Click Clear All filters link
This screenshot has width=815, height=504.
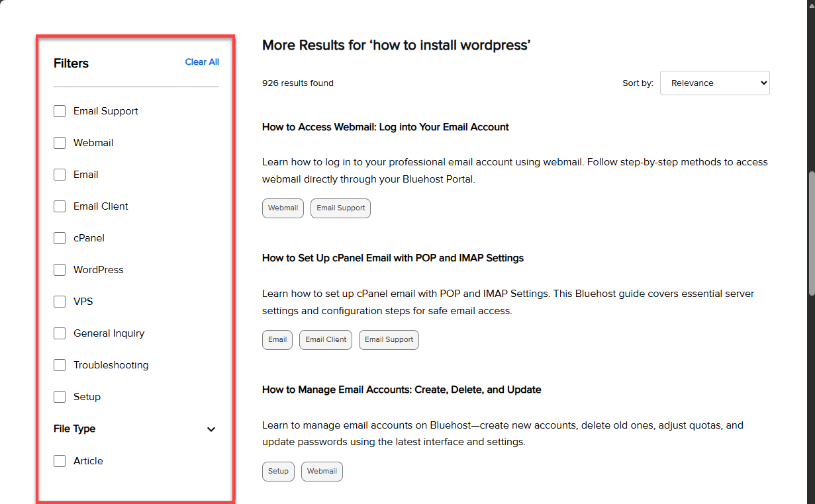(x=202, y=62)
